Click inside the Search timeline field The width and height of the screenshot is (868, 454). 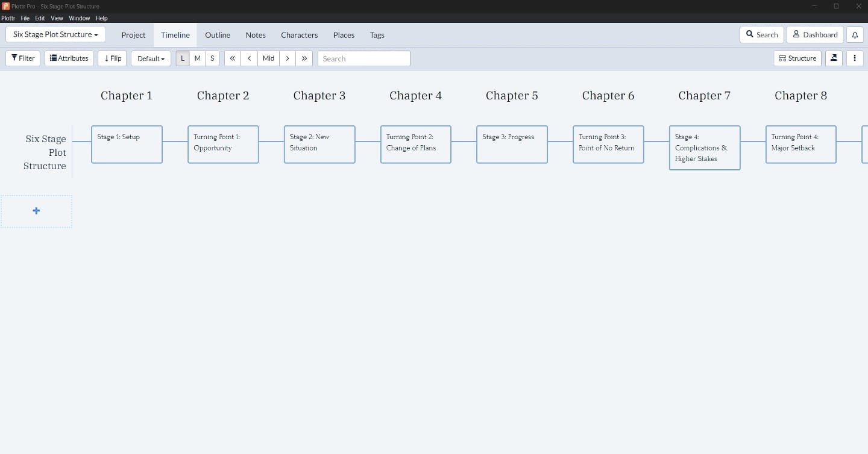tap(364, 58)
